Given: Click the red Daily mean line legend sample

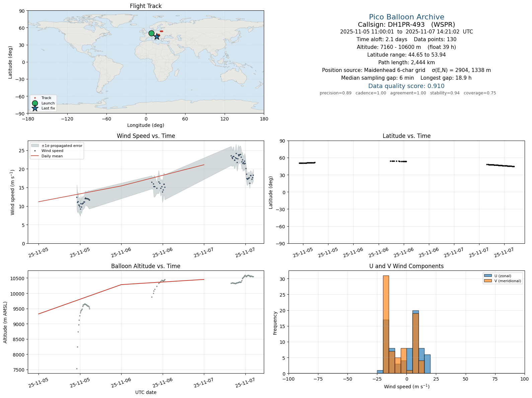Looking at the screenshot, I should tap(35, 156).
